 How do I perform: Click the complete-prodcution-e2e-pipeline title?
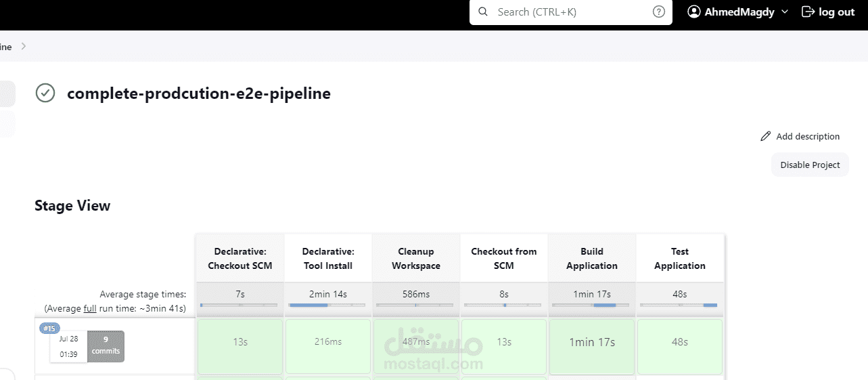point(199,93)
